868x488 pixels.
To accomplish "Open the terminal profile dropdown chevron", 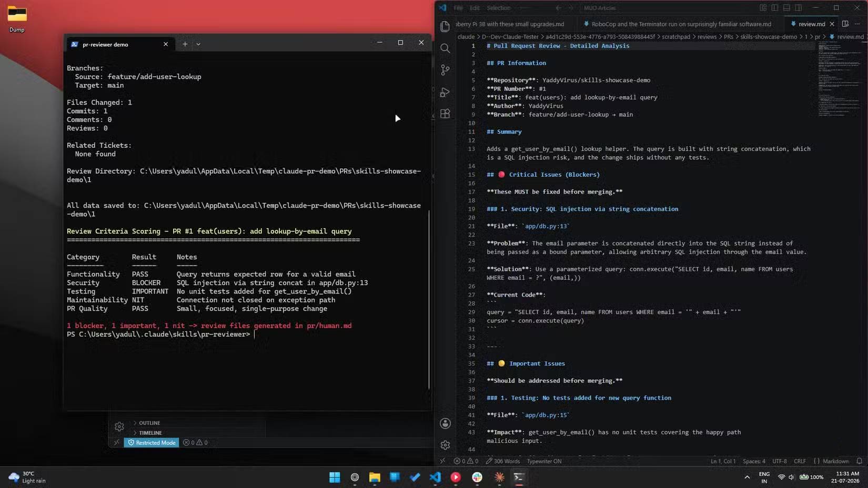I will 198,44.
